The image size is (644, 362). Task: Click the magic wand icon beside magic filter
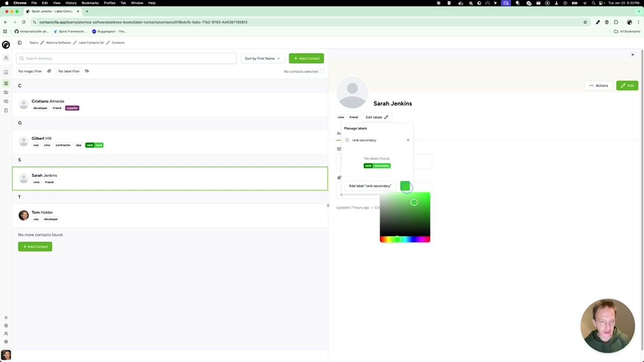pos(49,71)
